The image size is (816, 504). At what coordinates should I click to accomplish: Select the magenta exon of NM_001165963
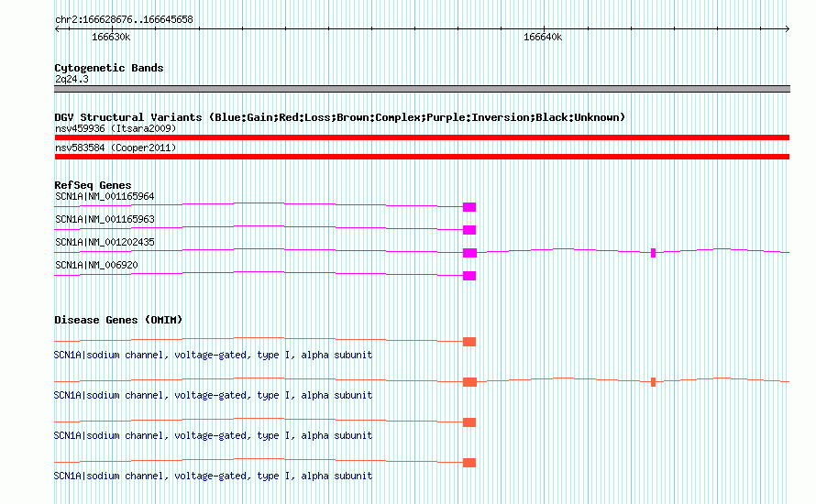tap(469, 230)
